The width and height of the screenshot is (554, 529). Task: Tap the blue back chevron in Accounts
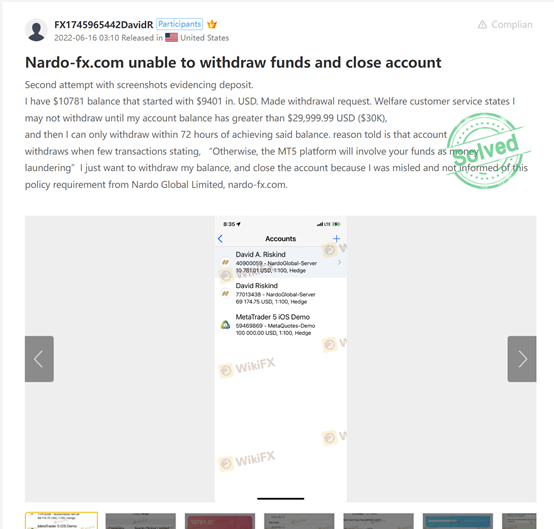[220, 239]
